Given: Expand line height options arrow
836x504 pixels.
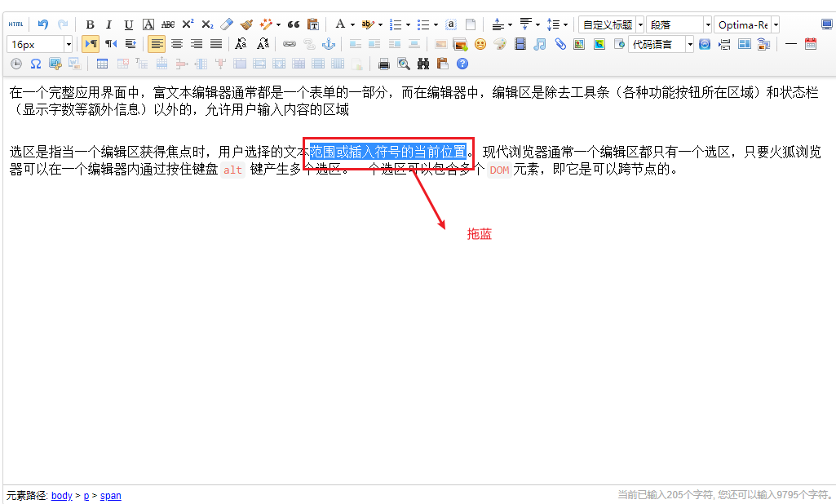Looking at the screenshot, I should (566, 25).
